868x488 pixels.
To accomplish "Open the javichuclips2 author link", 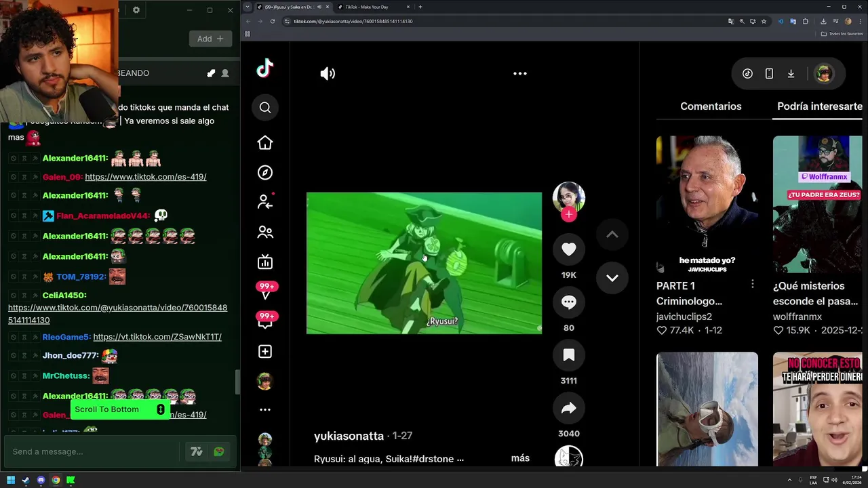I will pos(684,317).
